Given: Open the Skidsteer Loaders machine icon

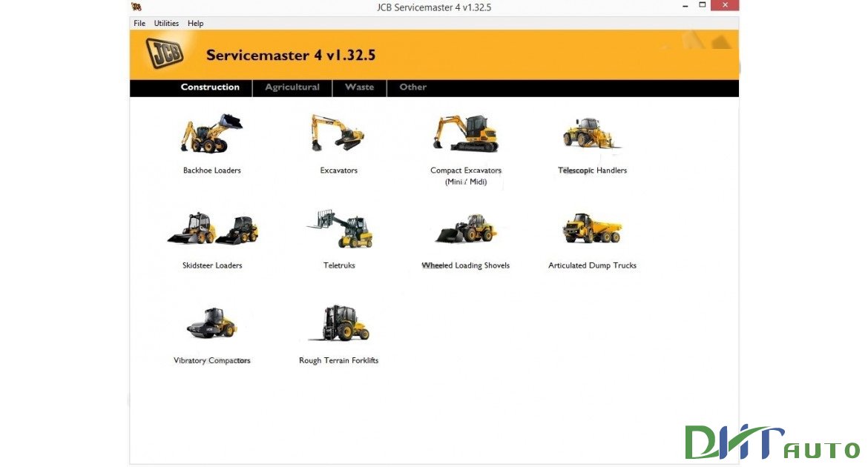Looking at the screenshot, I should (213, 228).
